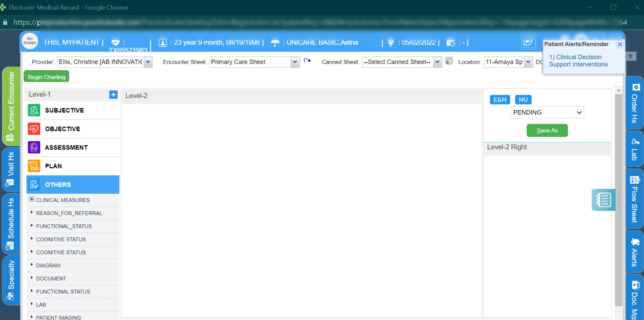
Task: Expand the CLINICAL MEASURES tree node
Action: [32, 200]
